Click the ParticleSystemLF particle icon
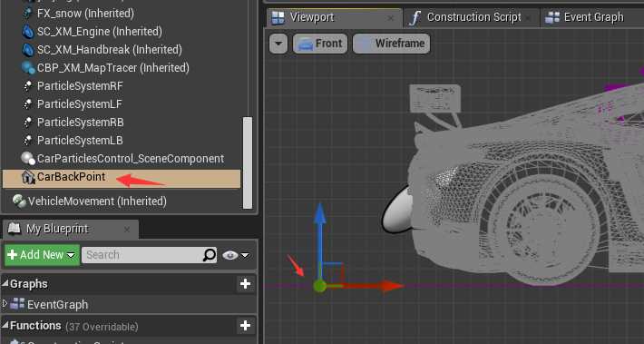This screenshot has height=344, width=644. [27, 104]
